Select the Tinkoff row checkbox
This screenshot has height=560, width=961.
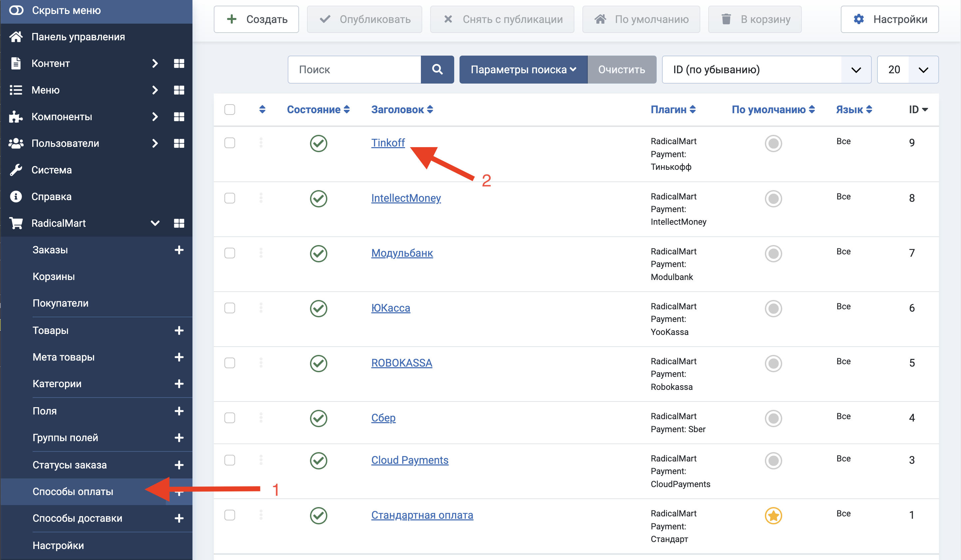coord(229,143)
